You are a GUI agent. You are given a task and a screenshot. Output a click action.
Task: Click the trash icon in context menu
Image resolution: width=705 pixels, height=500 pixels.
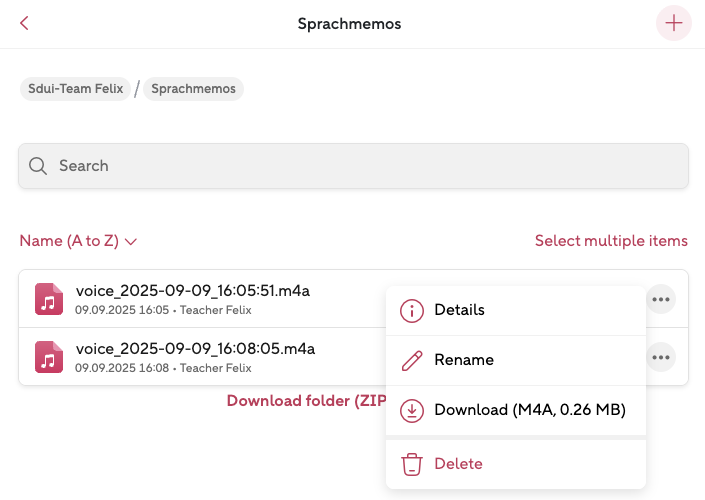pyautogui.click(x=411, y=464)
